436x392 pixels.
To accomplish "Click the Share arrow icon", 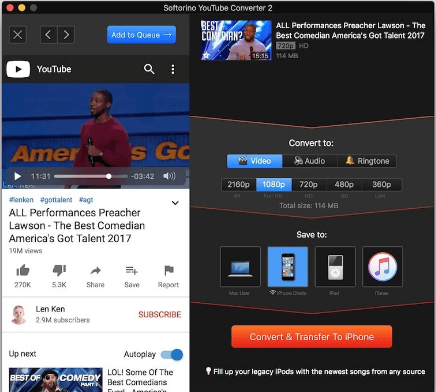I will click(95, 271).
